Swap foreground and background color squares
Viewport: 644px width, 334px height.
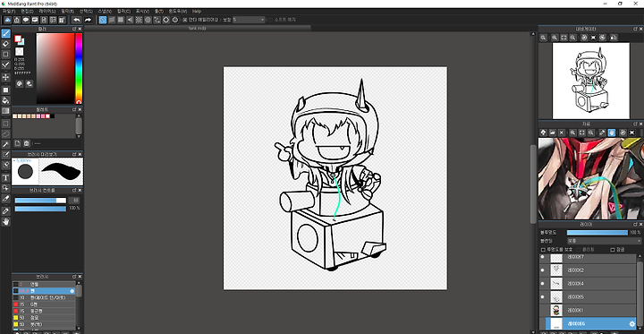(20, 40)
